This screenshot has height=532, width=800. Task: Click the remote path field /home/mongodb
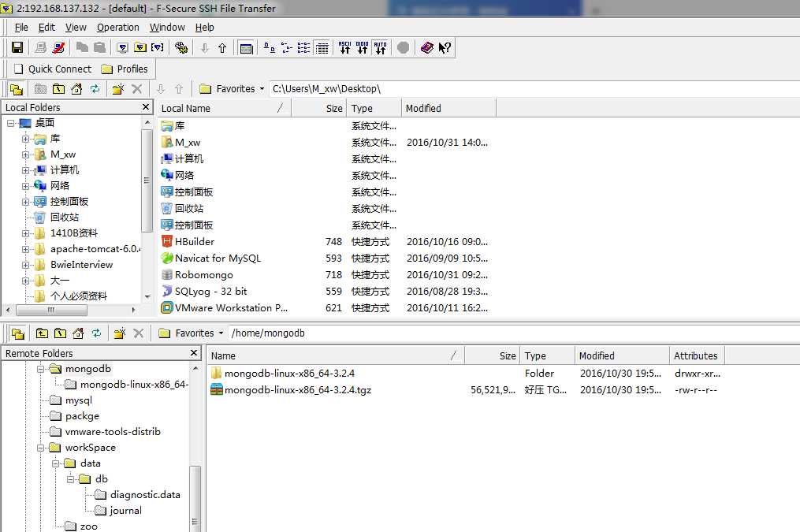click(514, 333)
